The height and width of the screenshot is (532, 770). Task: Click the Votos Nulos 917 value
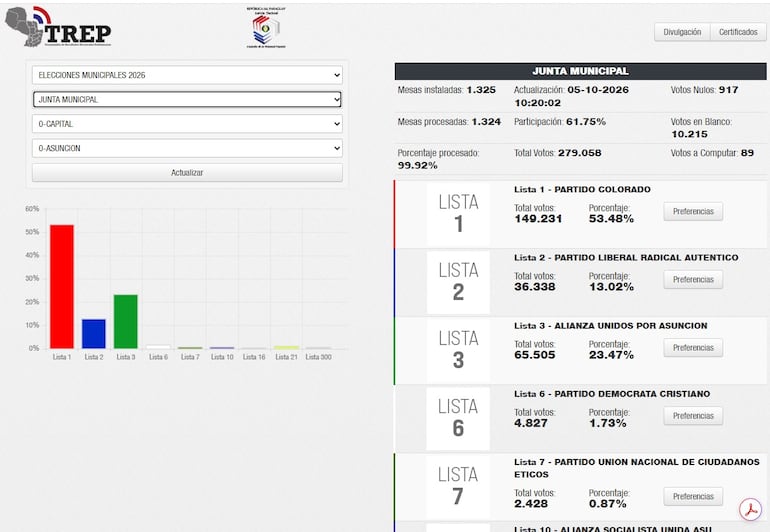[x=729, y=90]
